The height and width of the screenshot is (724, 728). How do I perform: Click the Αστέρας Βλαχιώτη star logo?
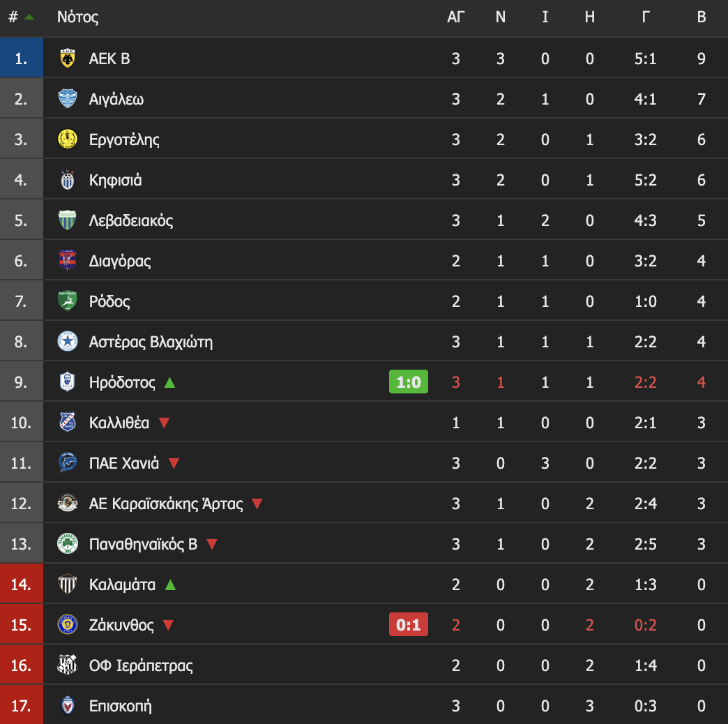68,342
